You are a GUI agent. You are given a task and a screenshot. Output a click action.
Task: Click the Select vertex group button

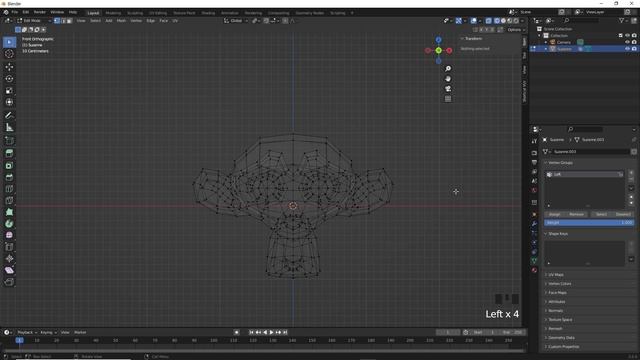click(x=601, y=214)
